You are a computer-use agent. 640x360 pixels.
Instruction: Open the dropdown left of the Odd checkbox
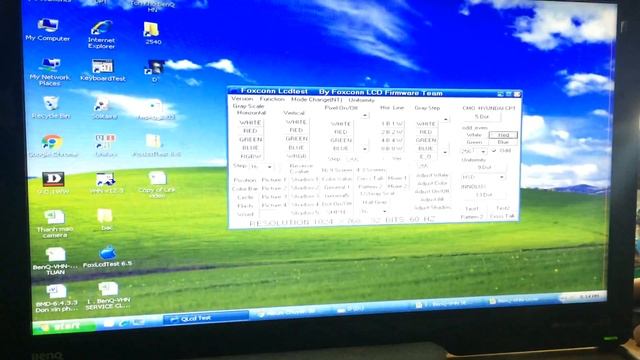[x=483, y=151]
